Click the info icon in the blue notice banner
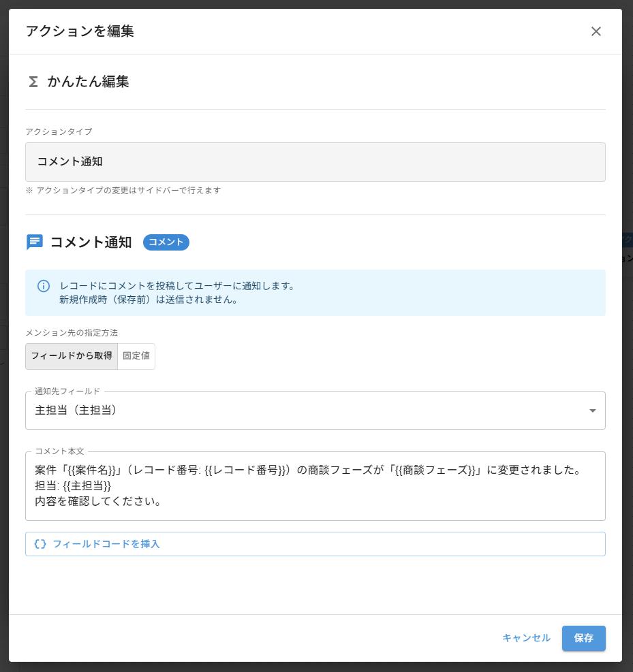 [x=44, y=287]
